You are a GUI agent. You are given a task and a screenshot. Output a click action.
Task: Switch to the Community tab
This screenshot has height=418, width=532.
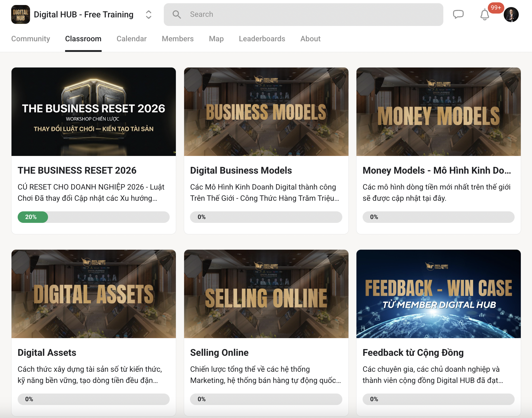[31, 39]
